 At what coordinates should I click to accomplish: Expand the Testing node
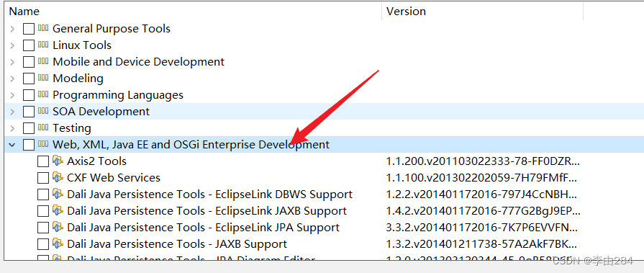click(x=12, y=128)
